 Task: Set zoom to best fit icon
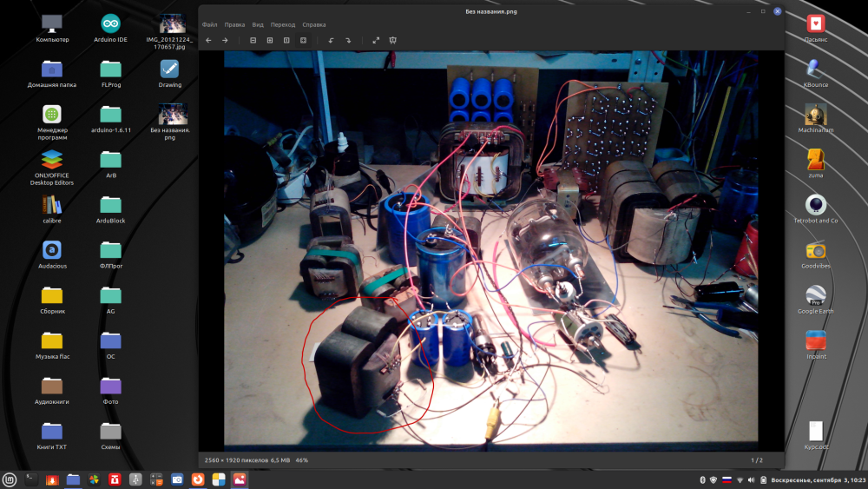click(x=303, y=40)
